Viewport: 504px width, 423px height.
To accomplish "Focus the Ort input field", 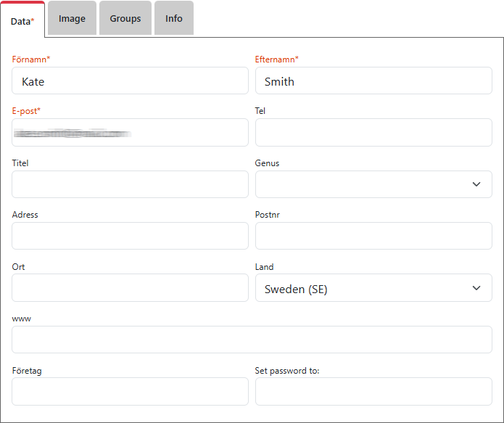I will [x=131, y=288].
